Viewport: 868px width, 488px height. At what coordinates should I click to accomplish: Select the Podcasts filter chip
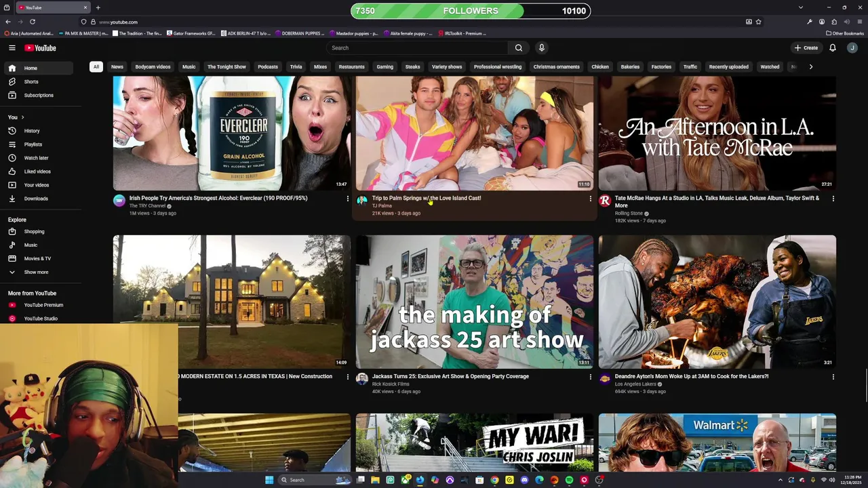(268, 66)
